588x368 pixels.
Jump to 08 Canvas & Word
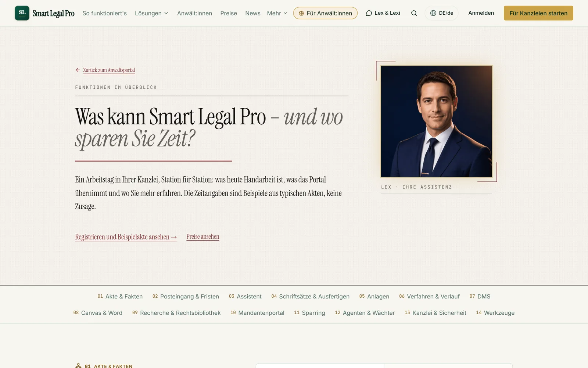pyautogui.click(x=98, y=313)
